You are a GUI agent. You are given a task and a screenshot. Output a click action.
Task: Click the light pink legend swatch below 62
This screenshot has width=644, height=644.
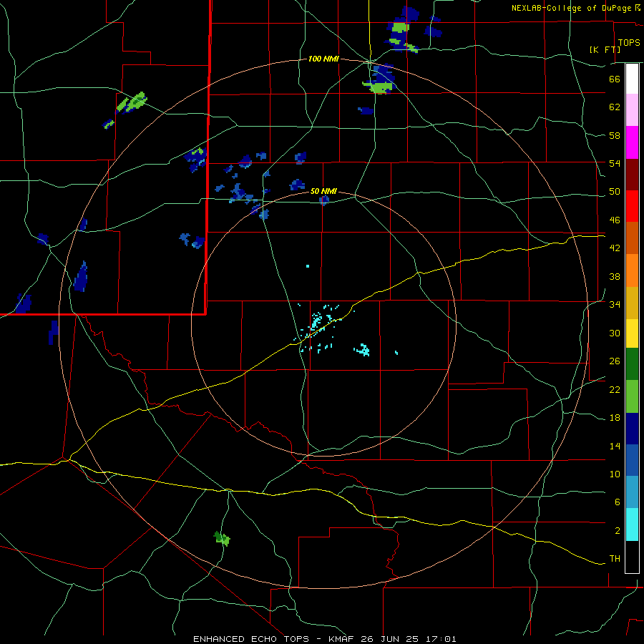632,110
